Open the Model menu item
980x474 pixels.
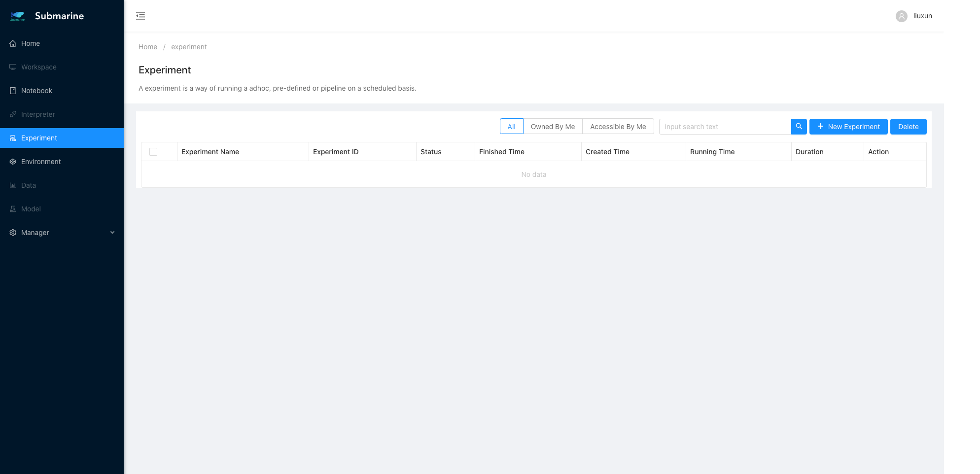[x=62, y=209]
